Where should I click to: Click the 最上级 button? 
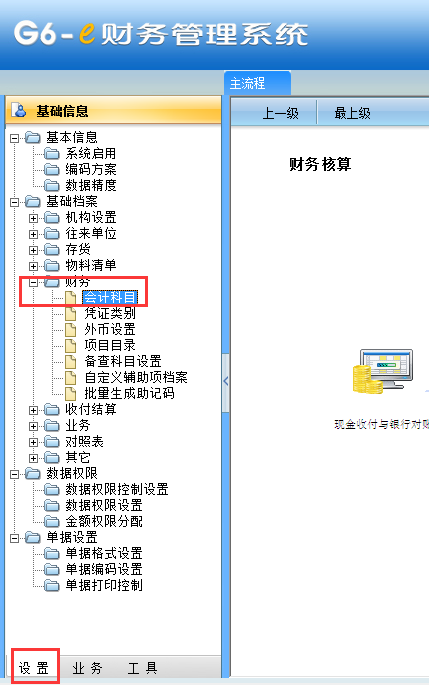click(352, 113)
